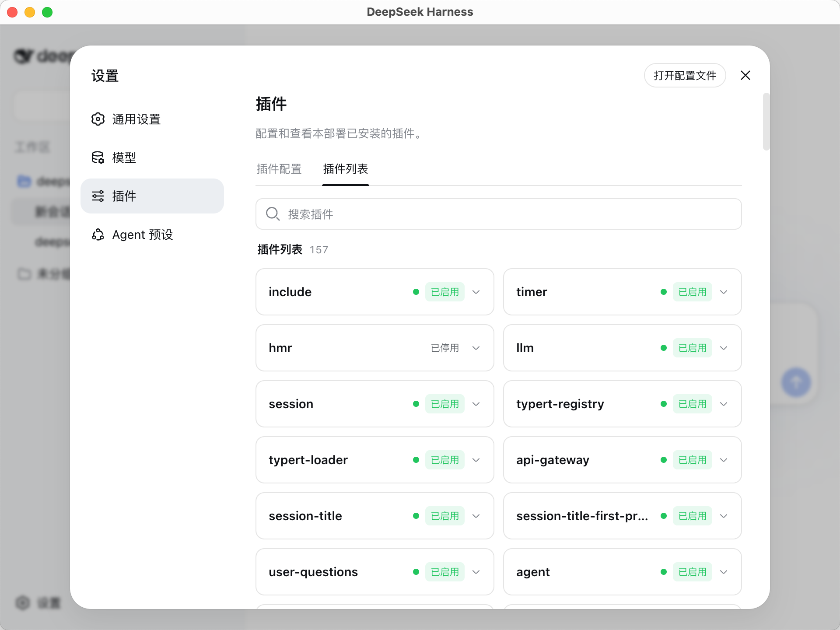Click the agent plugin name

(x=533, y=572)
